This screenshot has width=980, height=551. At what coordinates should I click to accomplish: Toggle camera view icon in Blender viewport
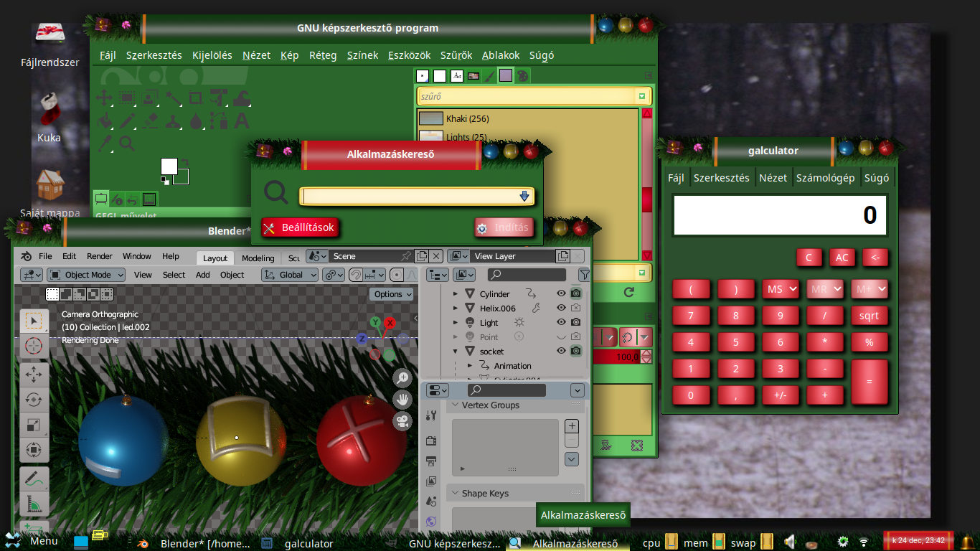pyautogui.click(x=402, y=422)
